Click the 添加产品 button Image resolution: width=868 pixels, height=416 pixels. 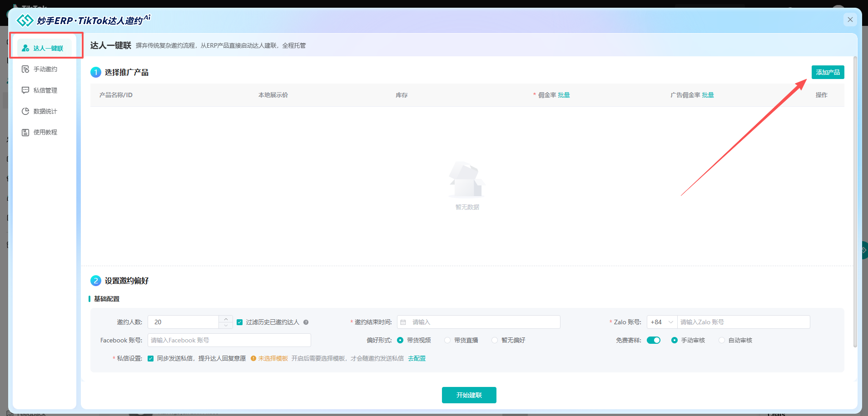tap(828, 72)
